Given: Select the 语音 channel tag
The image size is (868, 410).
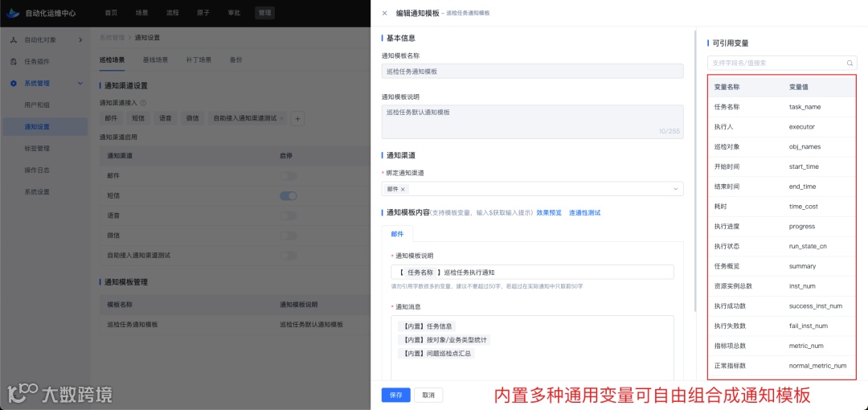Looking at the screenshot, I should (x=166, y=118).
